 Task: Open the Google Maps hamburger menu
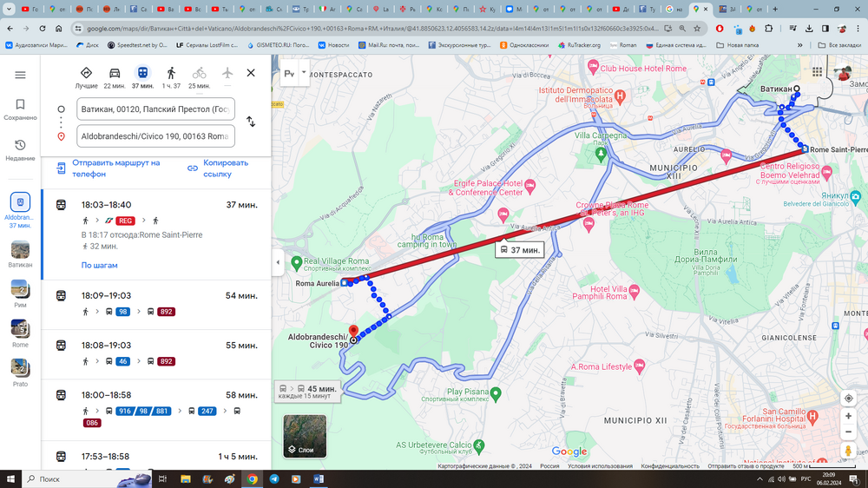click(x=20, y=75)
